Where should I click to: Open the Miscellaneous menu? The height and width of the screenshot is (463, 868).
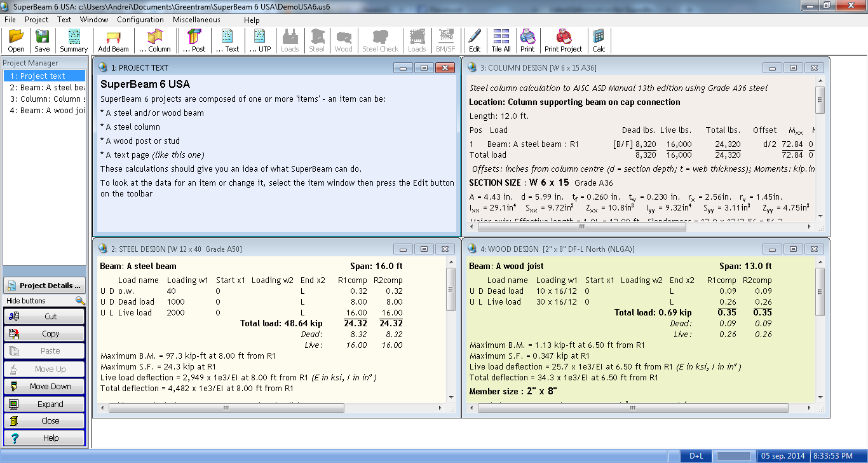click(196, 20)
